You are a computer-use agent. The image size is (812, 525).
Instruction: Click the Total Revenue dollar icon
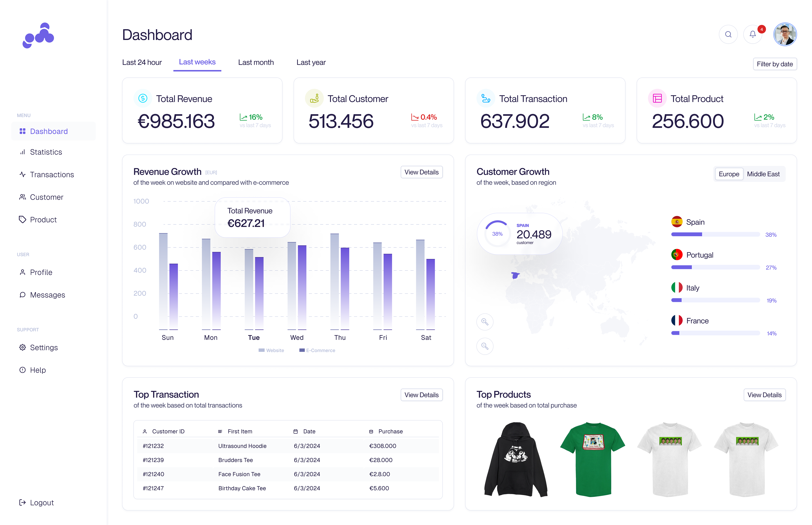[x=143, y=99]
